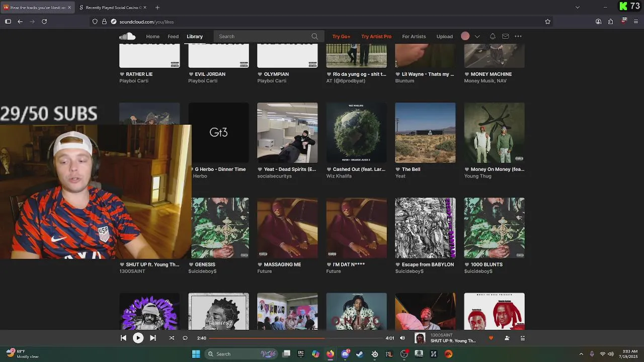
Task: Open the Firefox list all tabs dropdown
Action: pos(577,7)
